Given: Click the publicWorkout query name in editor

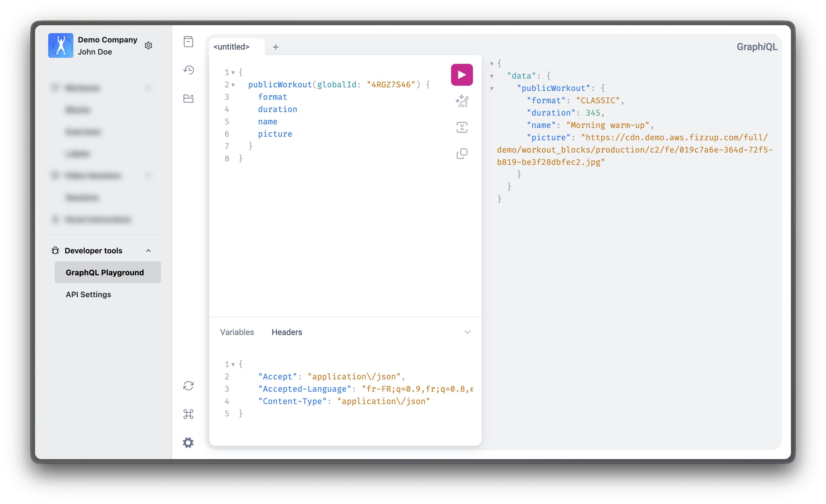Looking at the screenshot, I should (x=280, y=85).
